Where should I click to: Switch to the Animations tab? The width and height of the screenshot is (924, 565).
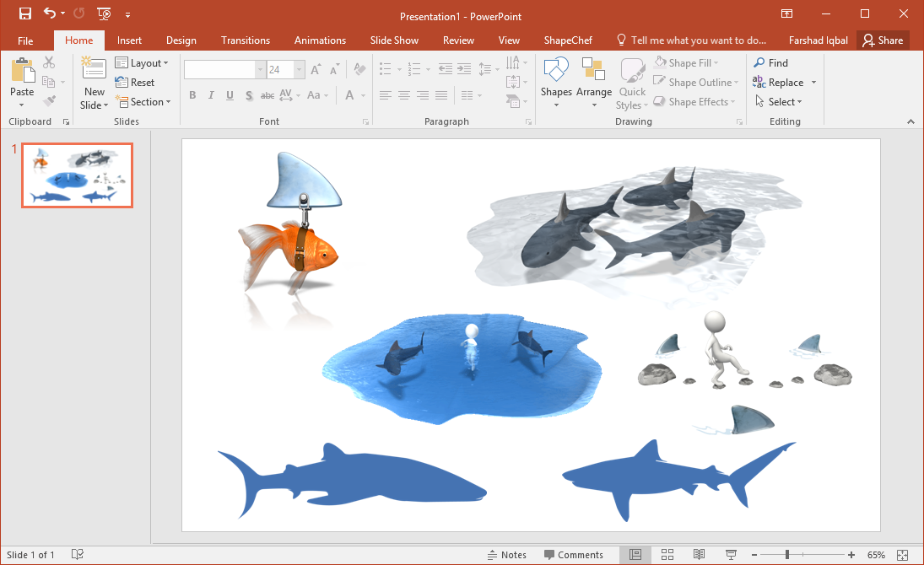[x=320, y=40]
